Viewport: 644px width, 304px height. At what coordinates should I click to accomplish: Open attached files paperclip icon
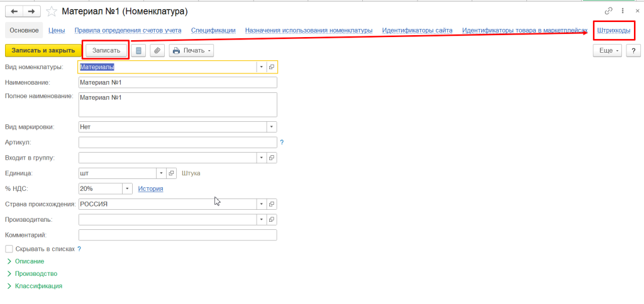coord(158,50)
